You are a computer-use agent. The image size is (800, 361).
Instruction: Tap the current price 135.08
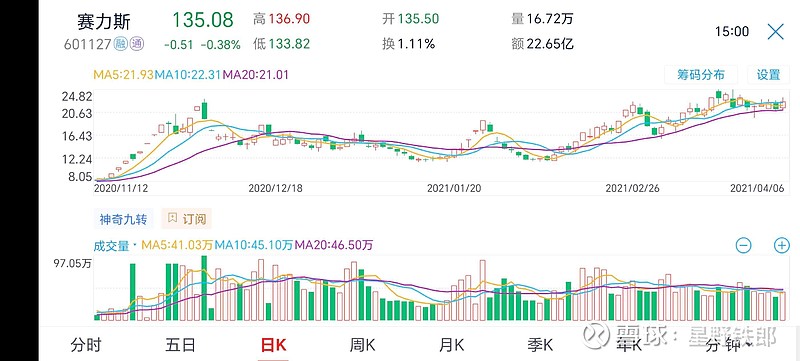tap(203, 19)
